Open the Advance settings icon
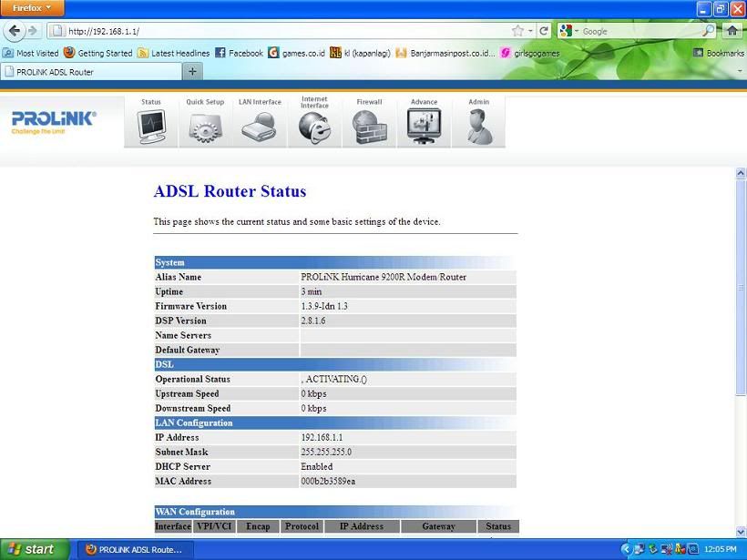Screen dimensions: 747x560 [424, 127]
